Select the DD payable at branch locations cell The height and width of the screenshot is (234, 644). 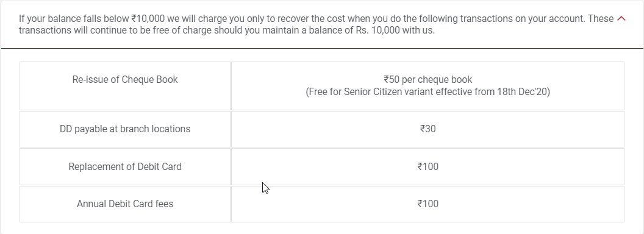(x=125, y=129)
